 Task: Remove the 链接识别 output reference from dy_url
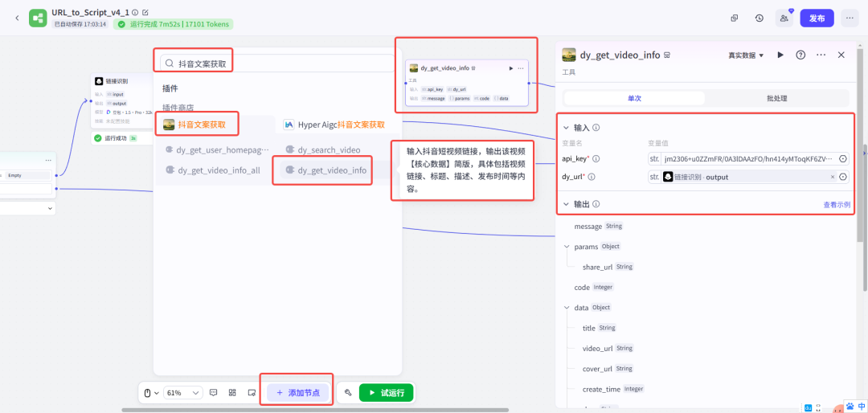point(832,177)
